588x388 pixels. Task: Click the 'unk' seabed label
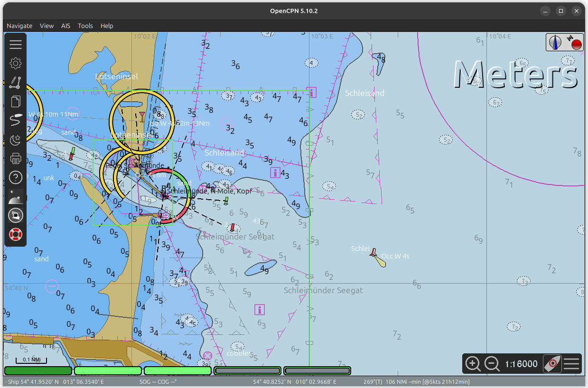[49, 178]
